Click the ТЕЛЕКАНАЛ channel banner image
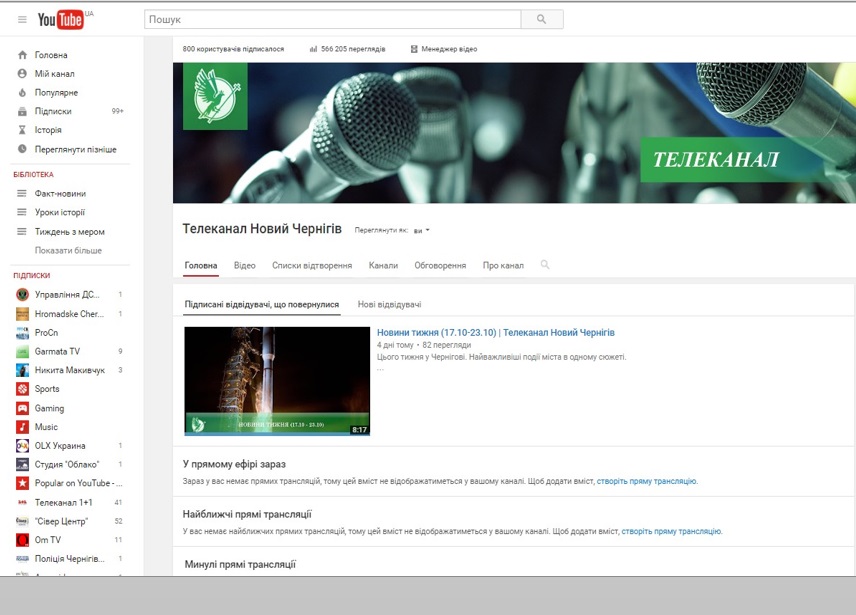 coord(514,133)
